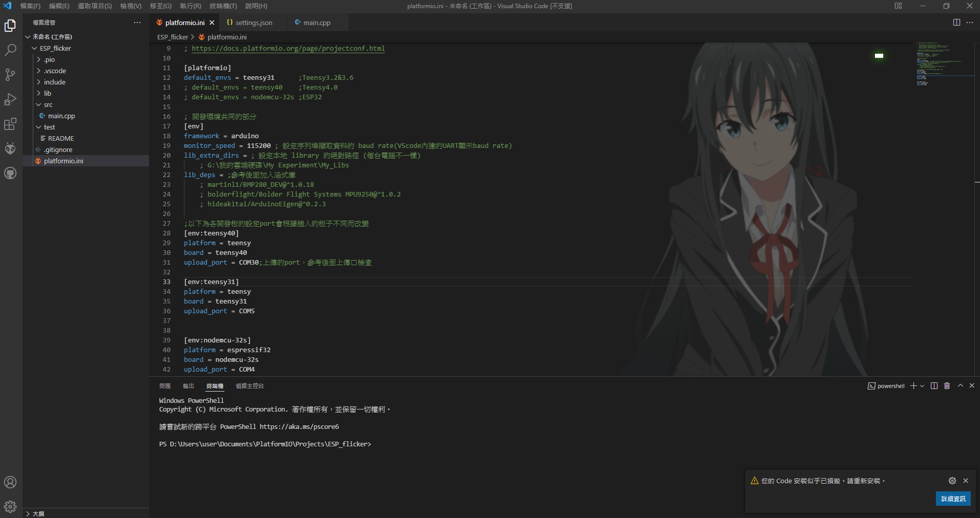Screen dimensions: 980x518
Task: Open the terminal launch profile dropdown
Action: click(922, 386)
